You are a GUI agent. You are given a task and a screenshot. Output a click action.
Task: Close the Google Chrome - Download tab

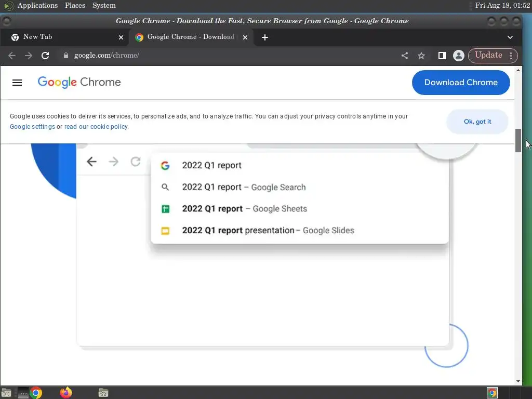pos(245,37)
